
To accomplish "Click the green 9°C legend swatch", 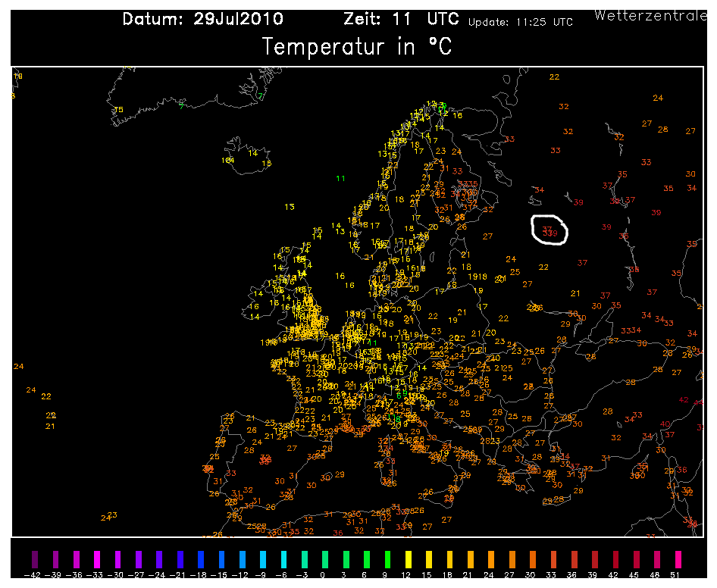I will coord(387,560).
